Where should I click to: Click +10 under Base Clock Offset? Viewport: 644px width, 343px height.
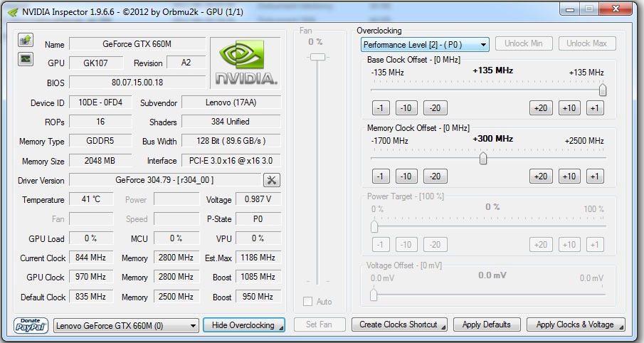point(569,108)
